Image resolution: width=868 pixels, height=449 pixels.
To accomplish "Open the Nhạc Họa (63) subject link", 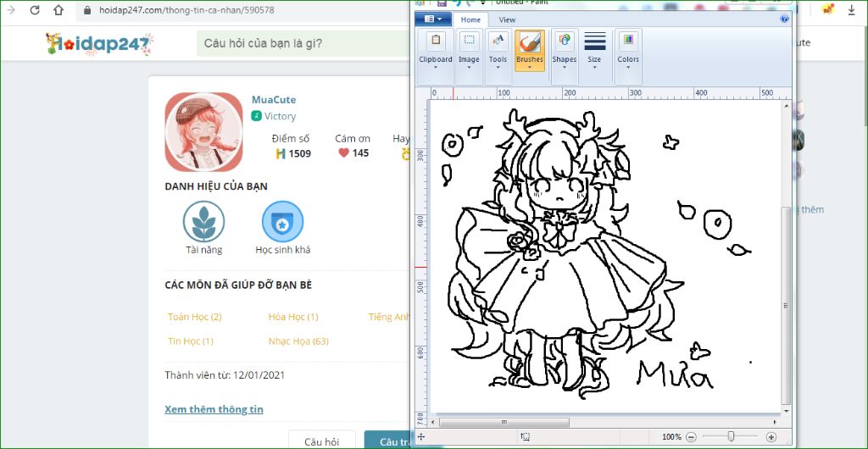I will 298,341.
